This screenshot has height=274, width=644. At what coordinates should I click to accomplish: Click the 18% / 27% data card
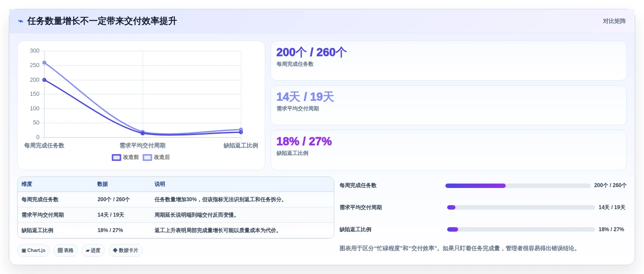point(448,150)
